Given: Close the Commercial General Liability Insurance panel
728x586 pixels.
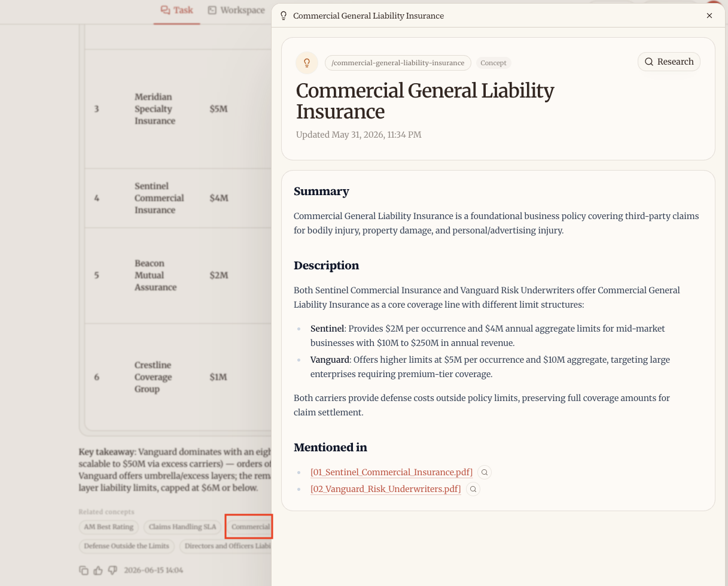Looking at the screenshot, I should (709, 16).
